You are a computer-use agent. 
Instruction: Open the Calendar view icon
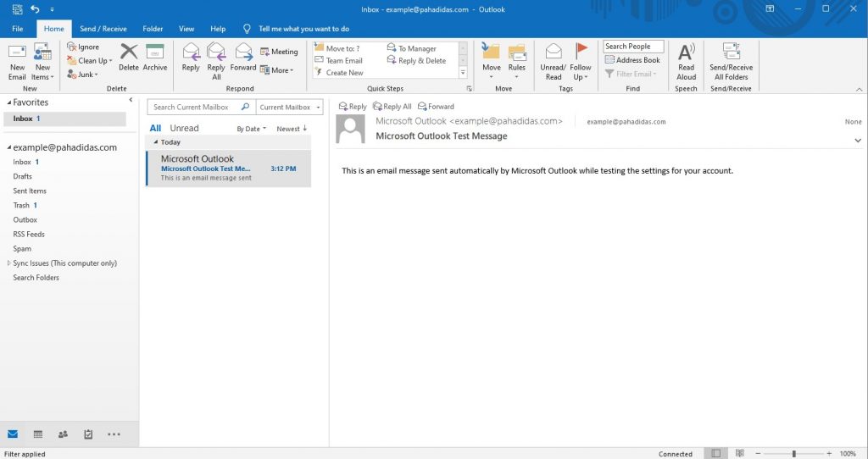pos(37,434)
